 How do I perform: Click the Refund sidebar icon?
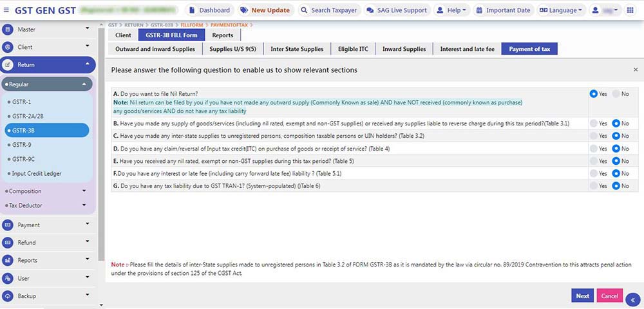tap(8, 243)
